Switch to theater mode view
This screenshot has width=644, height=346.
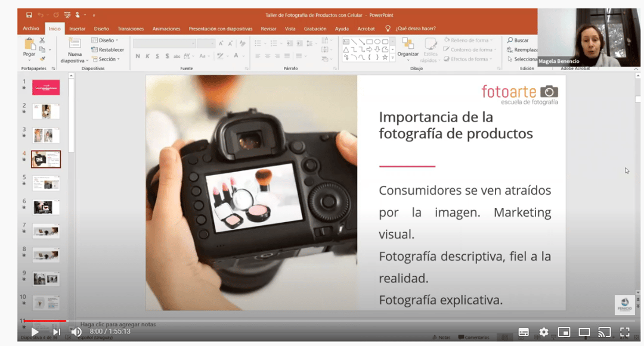(x=584, y=332)
